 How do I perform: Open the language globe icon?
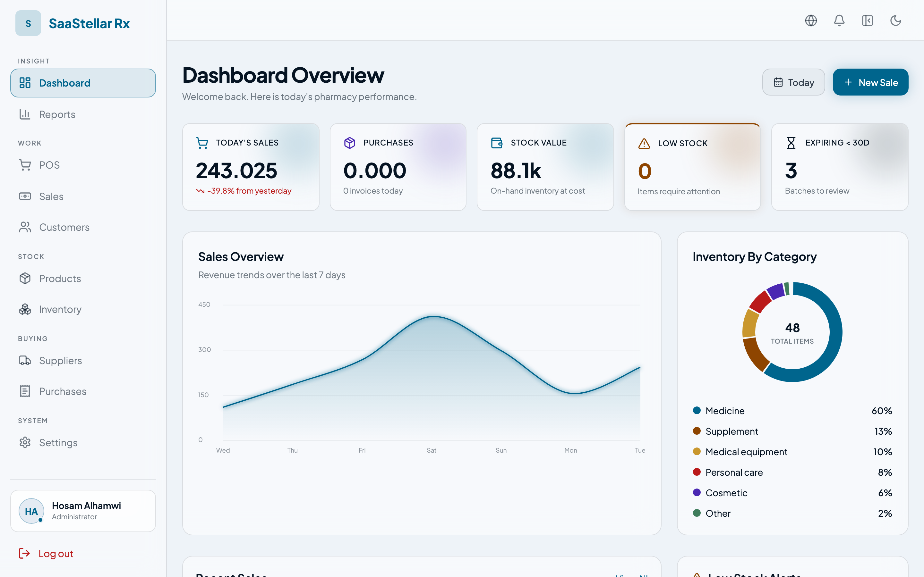[811, 20]
